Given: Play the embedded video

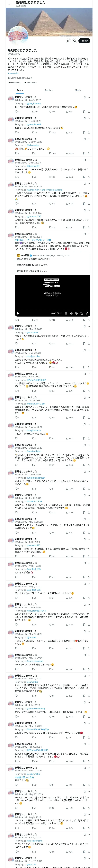Looking at the screenshot, I should tap(18, 313).
